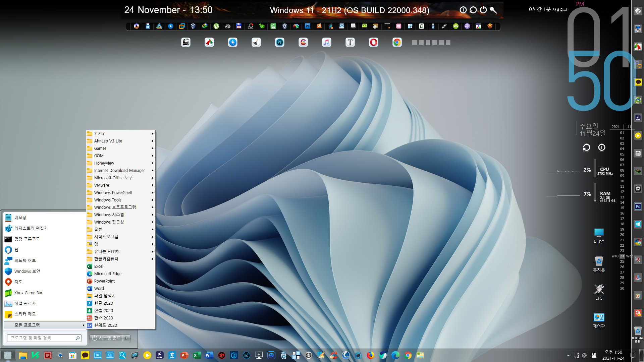Open 한글 2020 from the programs list
644x362 pixels.
click(121, 303)
